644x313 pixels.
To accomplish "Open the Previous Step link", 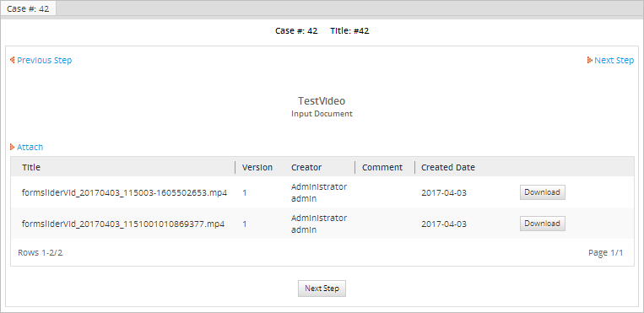I will point(45,61).
